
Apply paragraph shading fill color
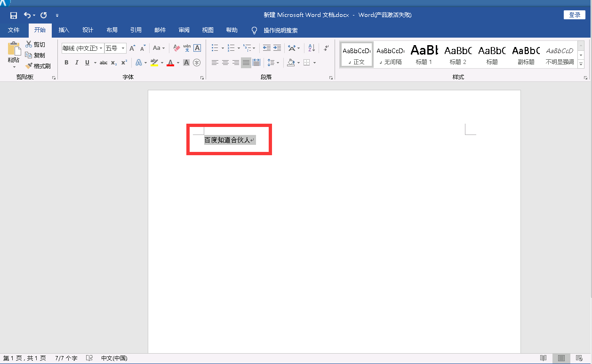(x=291, y=63)
